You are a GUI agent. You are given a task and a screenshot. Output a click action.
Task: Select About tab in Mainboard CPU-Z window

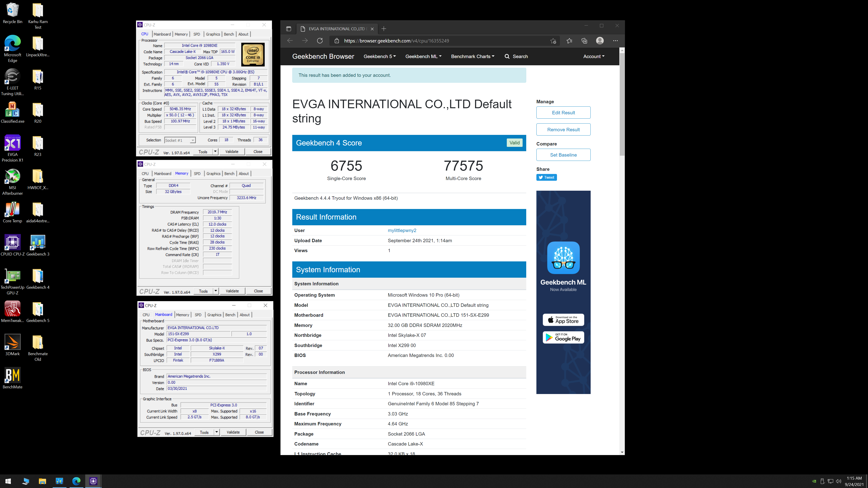245,314
